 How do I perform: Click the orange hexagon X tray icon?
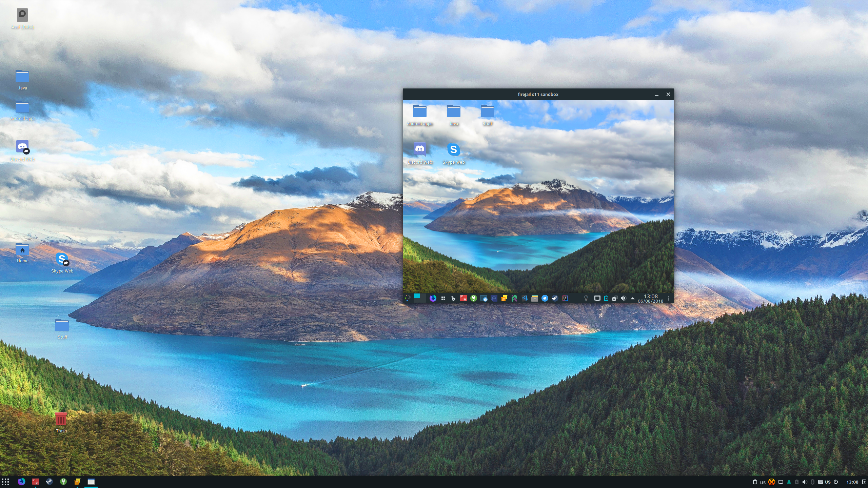coord(772,482)
